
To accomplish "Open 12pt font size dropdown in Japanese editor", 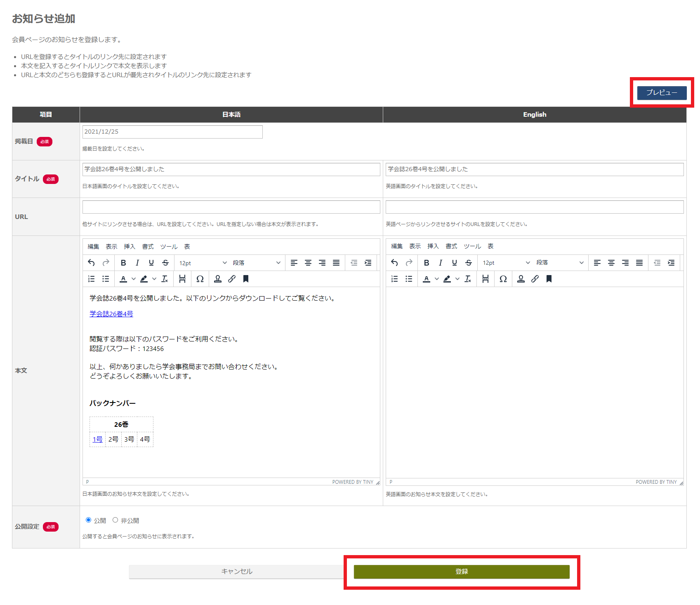I will [203, 263].
